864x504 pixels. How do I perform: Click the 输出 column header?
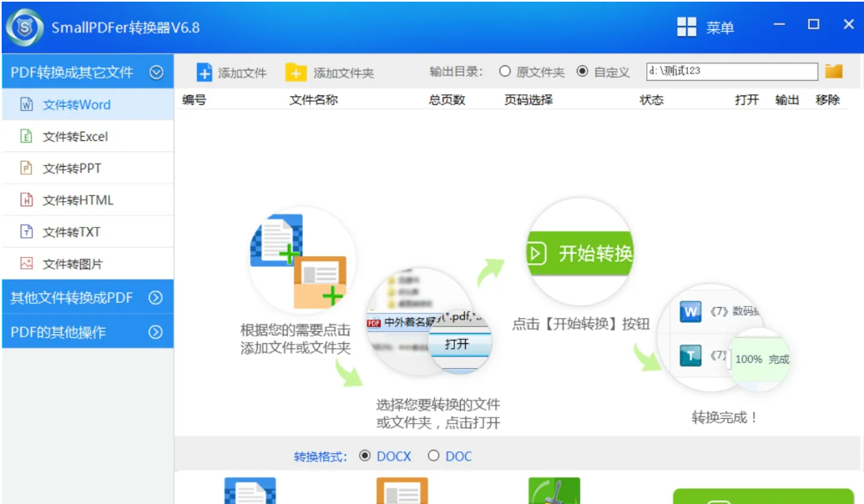787,99
